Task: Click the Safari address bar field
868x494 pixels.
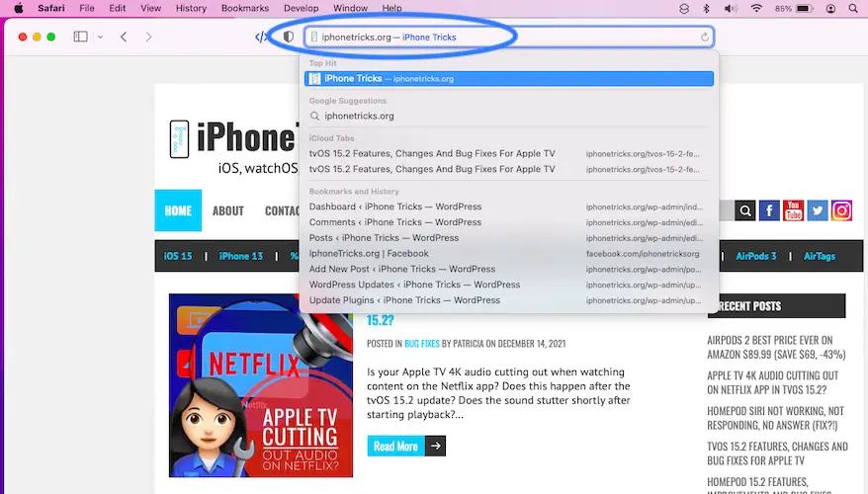Action: coord(509,38)
